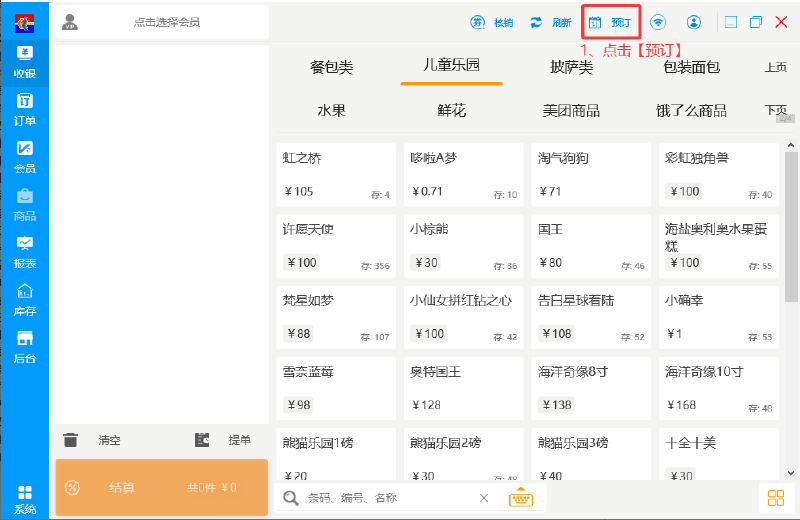Click the 提单 text button
This screenshot has width=800, height=520.
pos(239,440)
